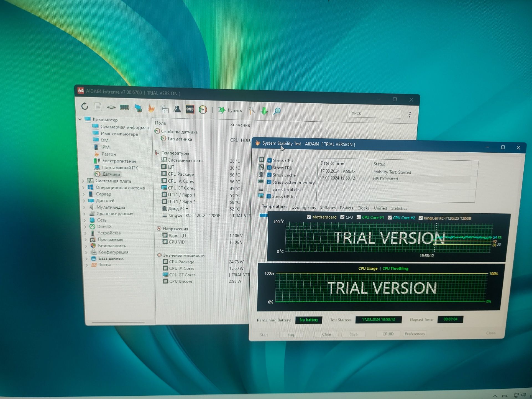Switch to Statistics tab
The height and width of the screenshot is (399, 532).
pyautogui.click(x=399, y=208)
